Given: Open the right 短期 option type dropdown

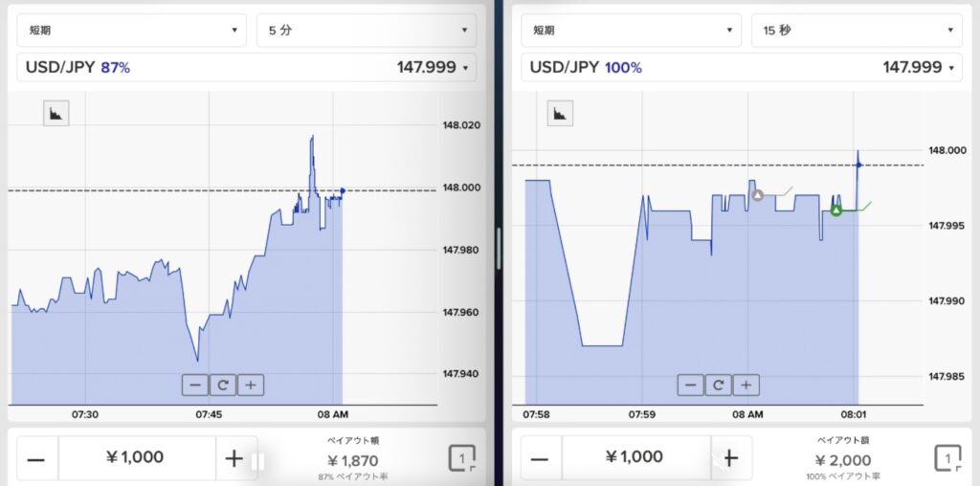Looking at the screenshot, I should point(629,31).
